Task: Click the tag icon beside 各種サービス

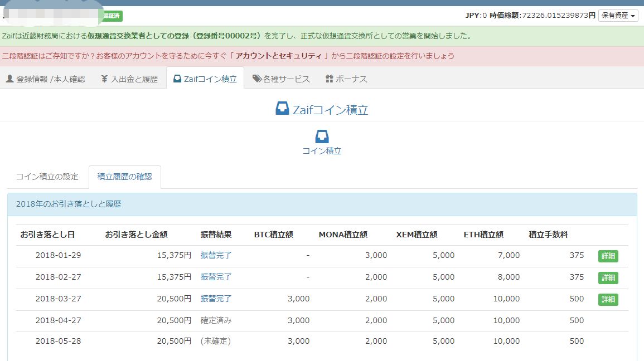Action: pyautogui.click(x=256, y=79)
